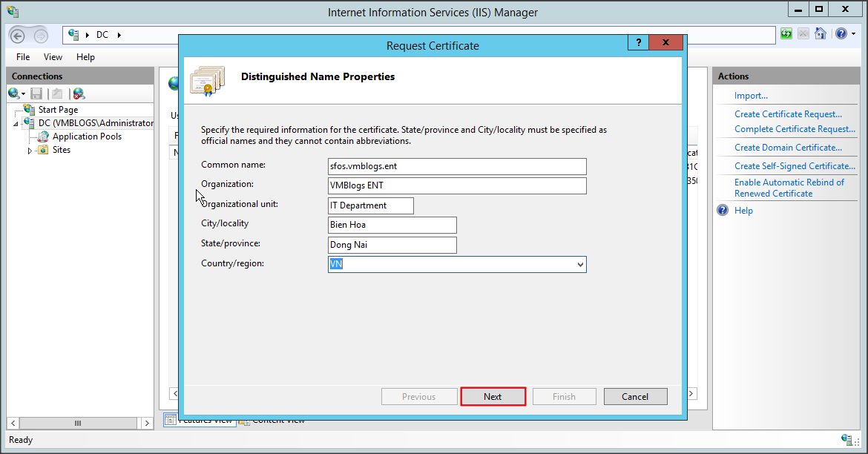Click the Common name input field
Image resolution: width=868 pixels, height=454 pixels.
(x=457, y=166)
